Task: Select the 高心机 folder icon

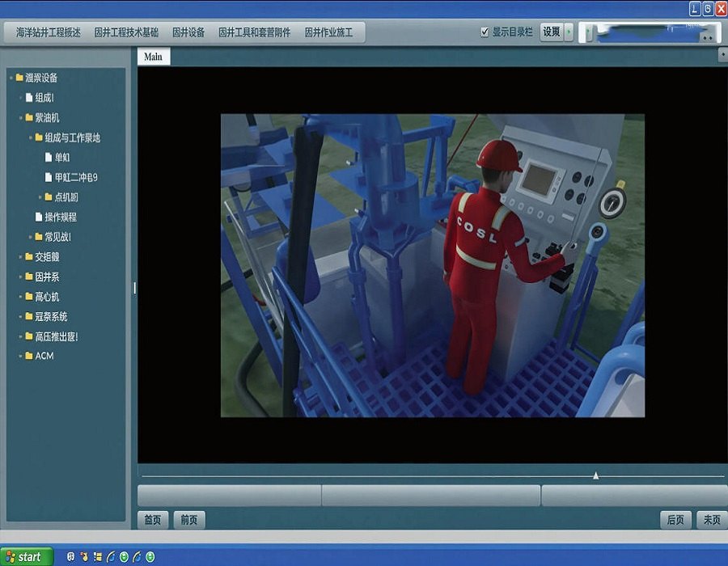Action: (x=29, y=297)
